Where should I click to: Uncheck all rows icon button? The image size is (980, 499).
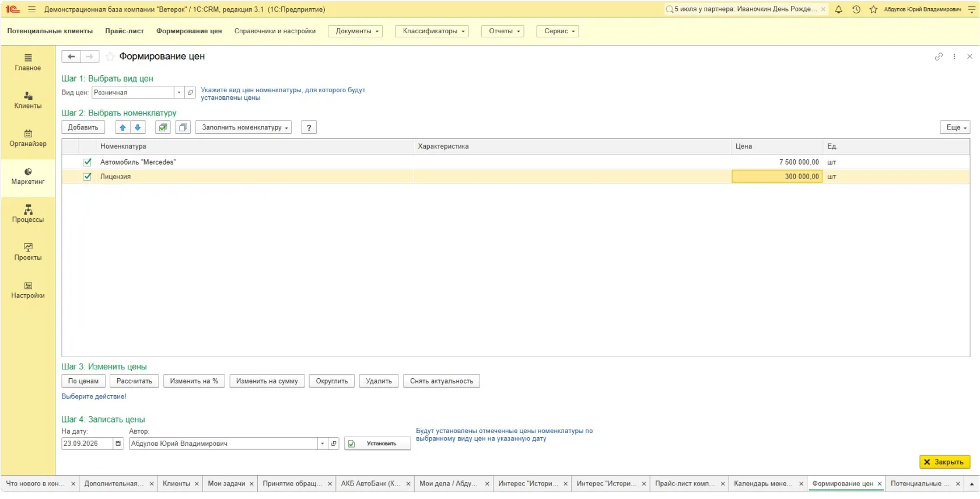tap(183, 127)
